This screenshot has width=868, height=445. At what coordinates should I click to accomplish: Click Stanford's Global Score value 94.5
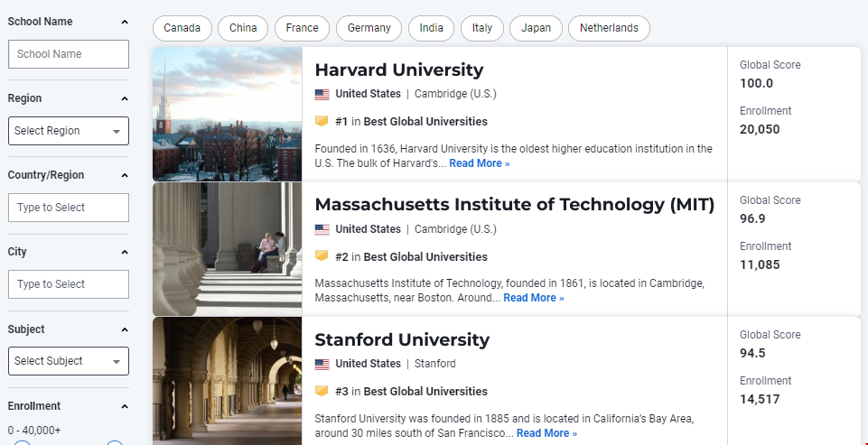[x=752, y=353]
